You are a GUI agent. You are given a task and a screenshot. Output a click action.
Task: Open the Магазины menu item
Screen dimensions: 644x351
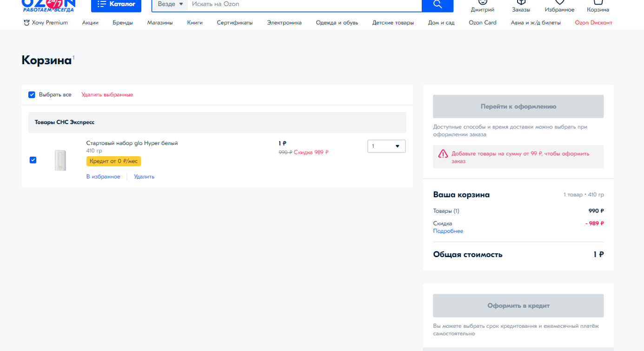click(x=160, y=23)
